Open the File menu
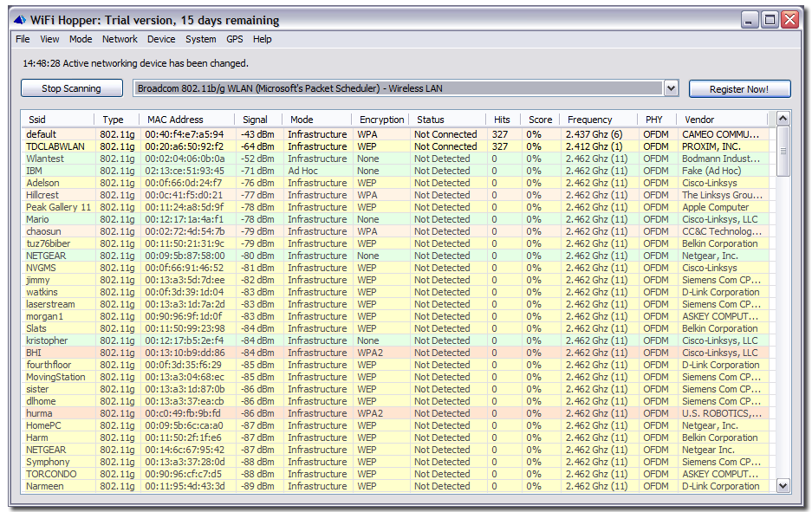Screen dimensions: 812x512 tap(23, 39)
